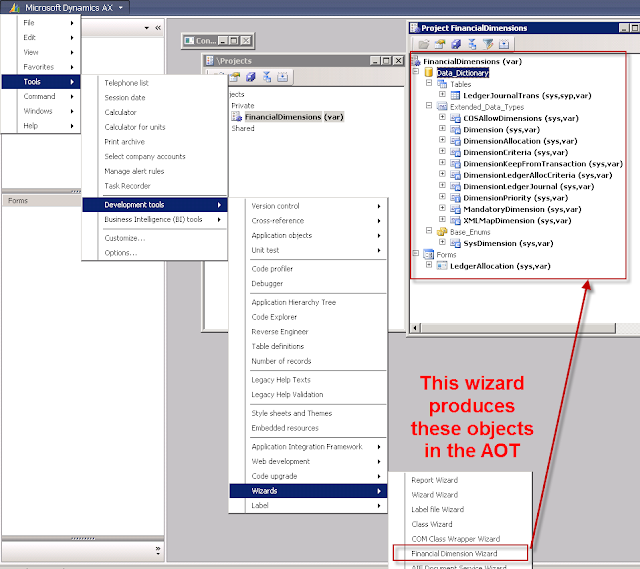
Task: Choose Options... in Tools menu
Action: point(155,253)
